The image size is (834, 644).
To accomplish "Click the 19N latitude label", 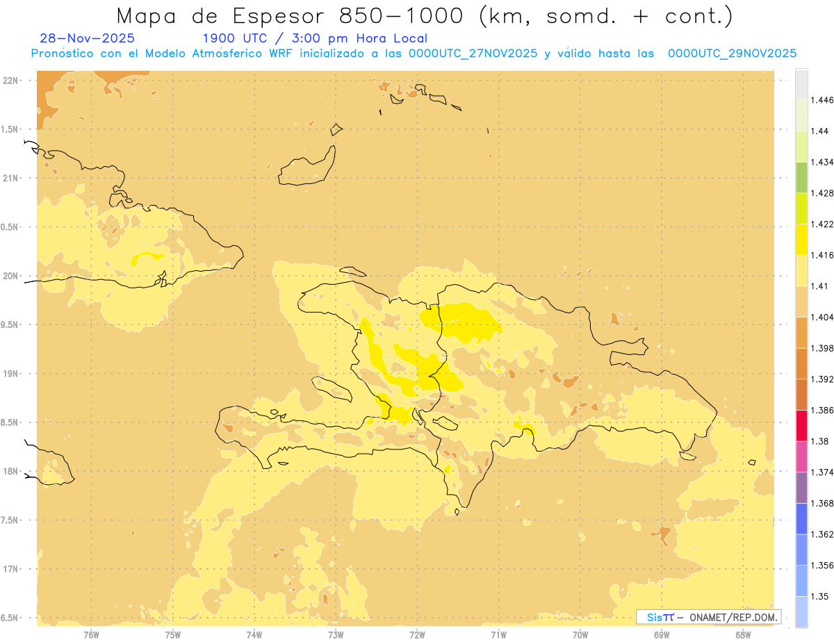I will pyautogui.click(x=10, y=373).
